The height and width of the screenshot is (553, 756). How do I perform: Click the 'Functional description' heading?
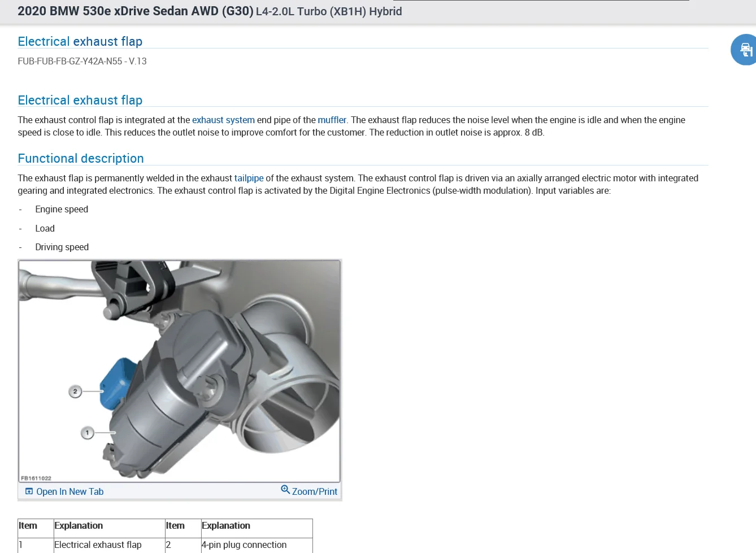[x=81, y=158]
